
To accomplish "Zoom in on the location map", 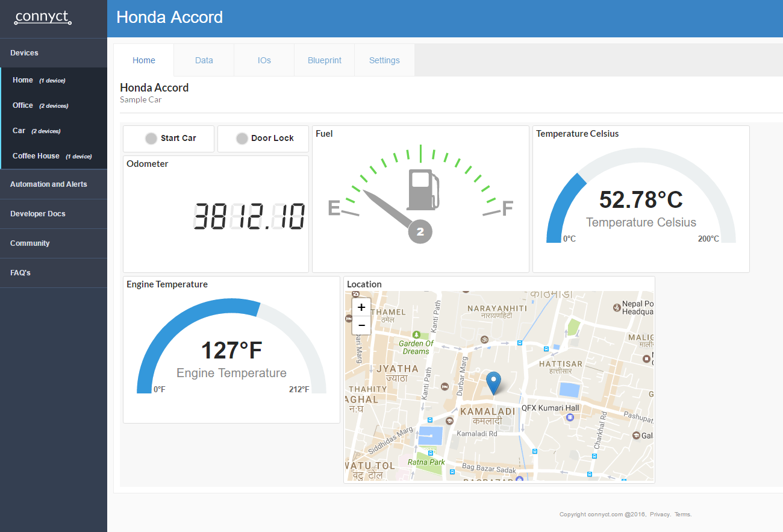I will tap(361, 307).
